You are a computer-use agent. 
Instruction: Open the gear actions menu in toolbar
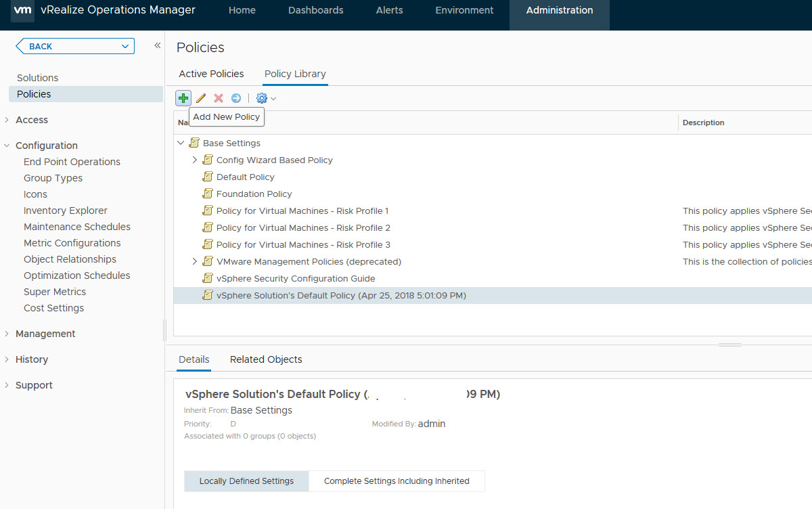(x=265, y=98)
